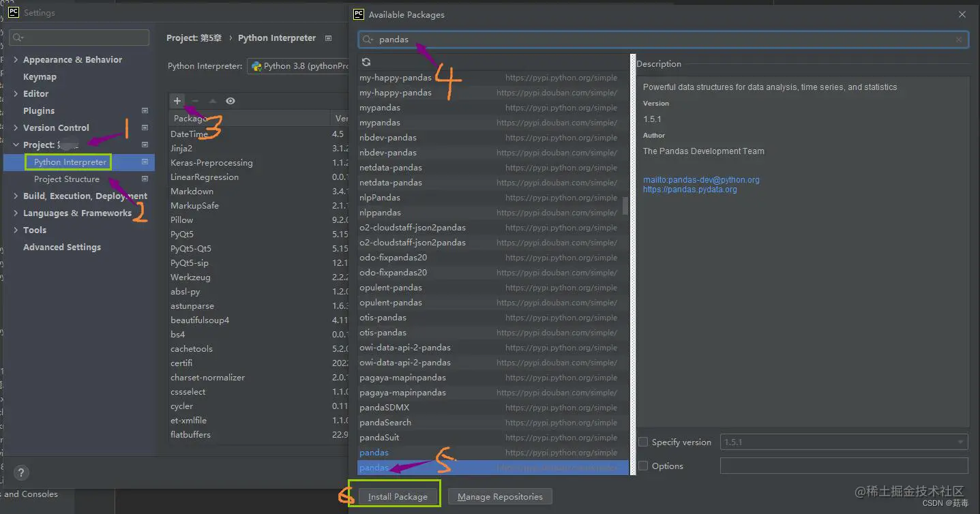
Task: Click the project-level marker icon beside Version Control
Action: pos(145,127)
